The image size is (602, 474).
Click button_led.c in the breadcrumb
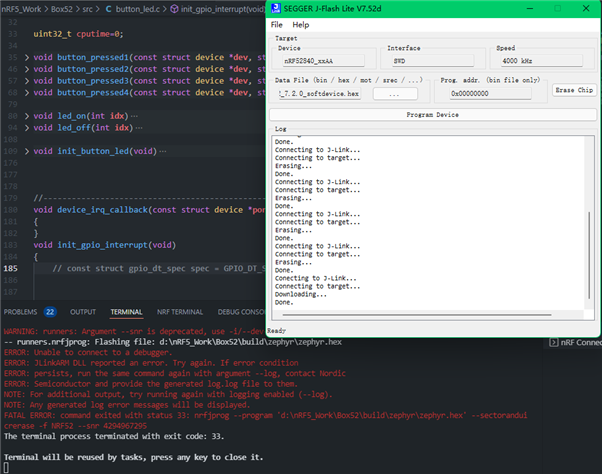[137, 9]
